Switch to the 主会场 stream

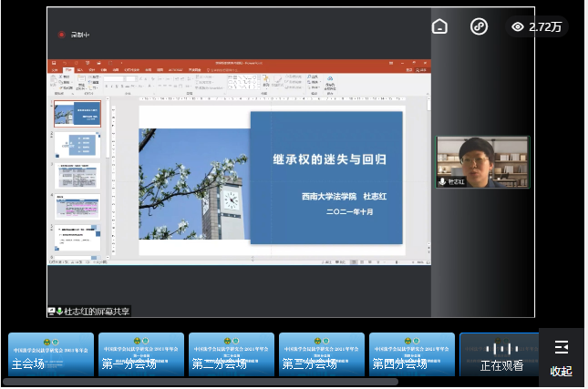tap(51, 354)
